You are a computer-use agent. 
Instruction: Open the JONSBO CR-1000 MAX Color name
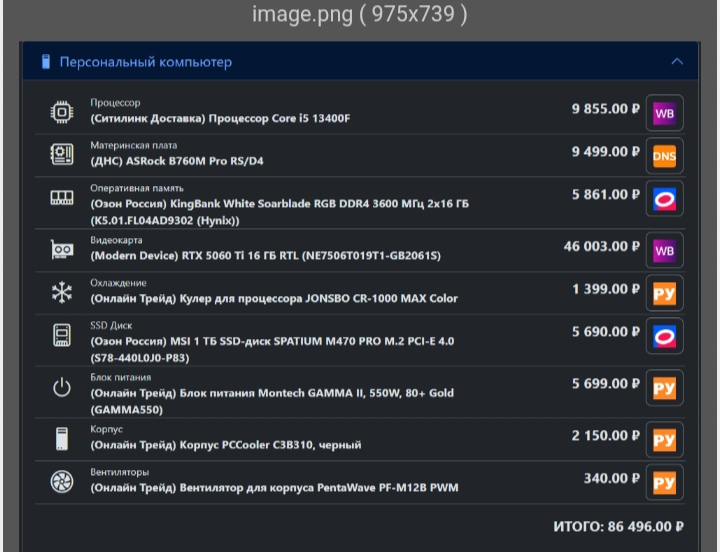[274, 299]
